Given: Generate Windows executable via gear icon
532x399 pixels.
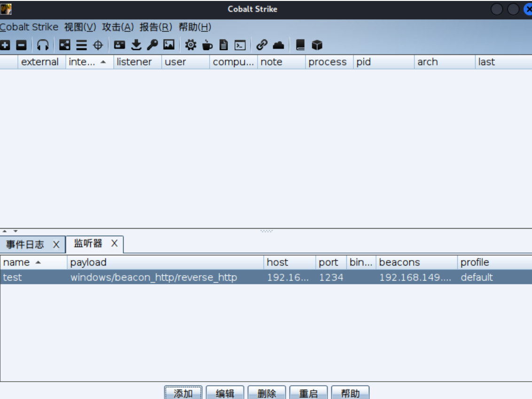Looking at the screenshot, I should pyautogui.click(x=190, y=45).
